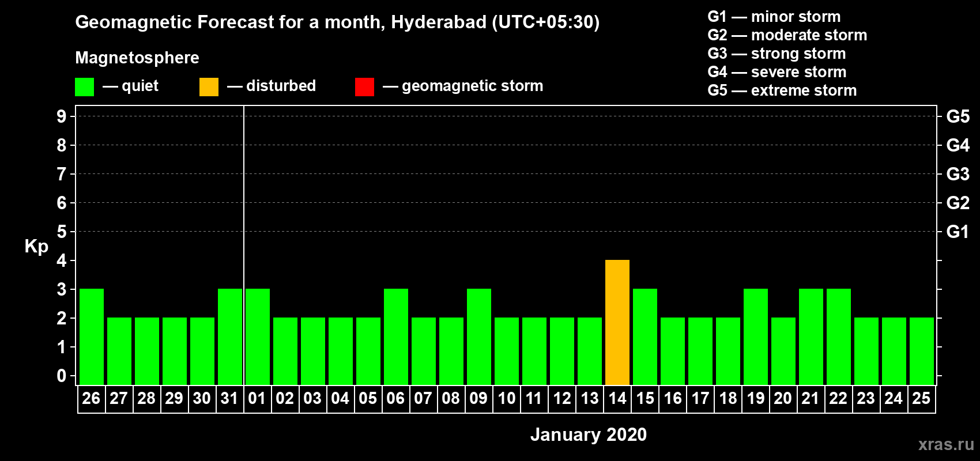Viewport: 980px width, 461px height.
Task: Click the date label 20 on the axis
Action: coord(783,399)
